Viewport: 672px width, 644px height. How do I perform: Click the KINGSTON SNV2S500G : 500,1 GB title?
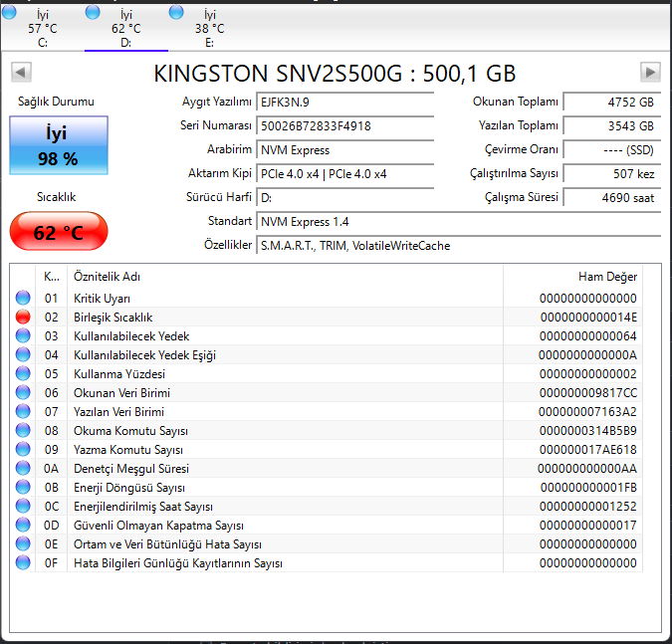coord(335,74)
